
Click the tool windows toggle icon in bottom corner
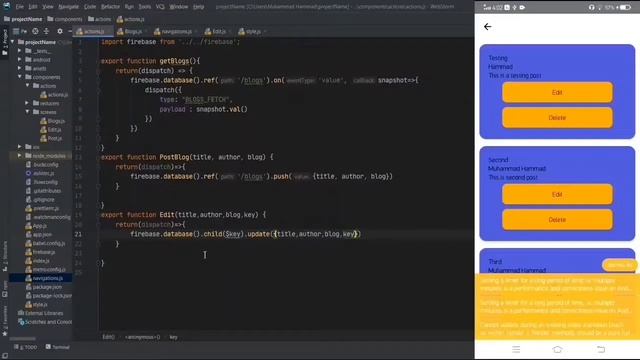(4, 355)
